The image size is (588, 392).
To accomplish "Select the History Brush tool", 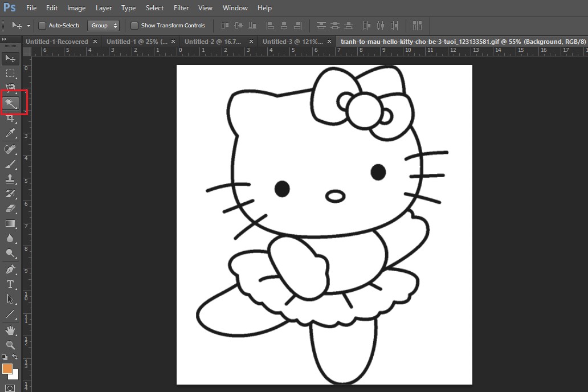I will pyautogui.click(x=10, y=194).
